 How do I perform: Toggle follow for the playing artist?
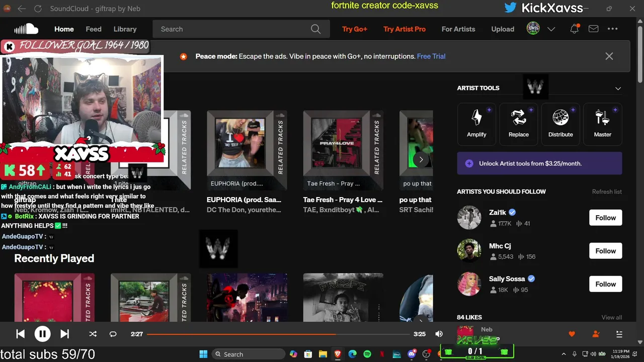596,334
